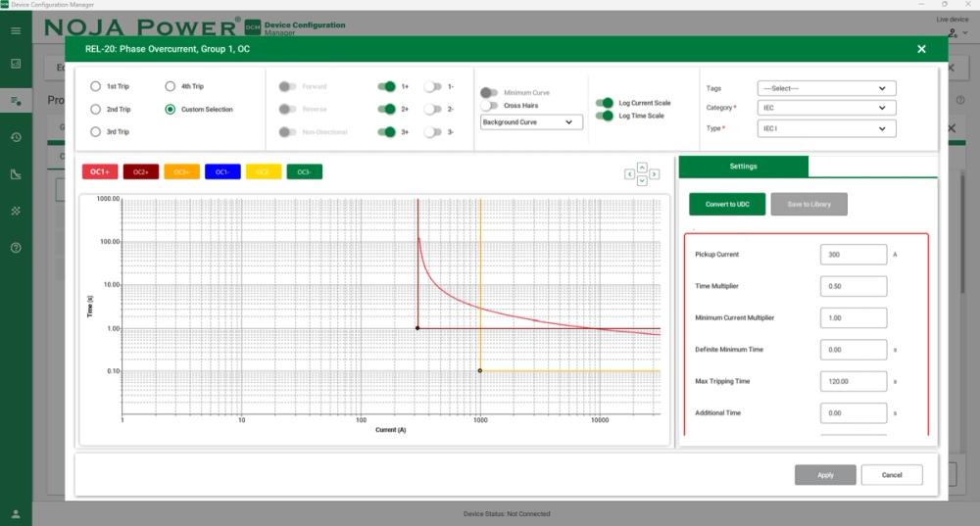Click the Apply button

(x=825, y=475)
